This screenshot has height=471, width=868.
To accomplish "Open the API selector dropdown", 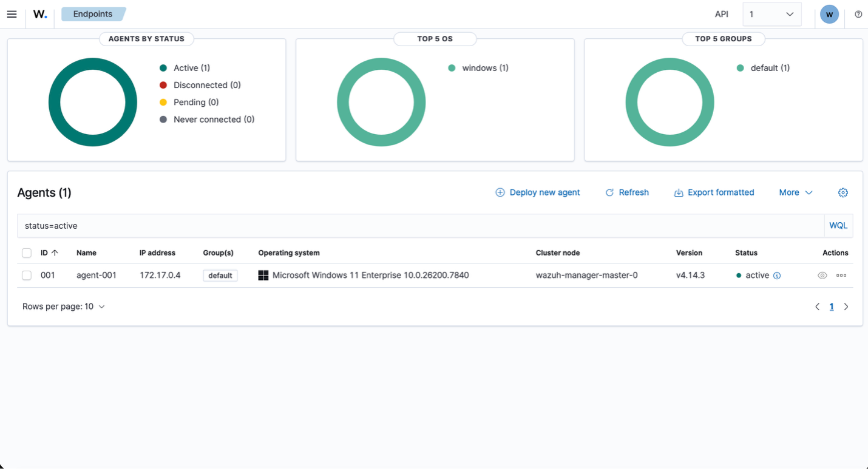I will coord(771,14).
